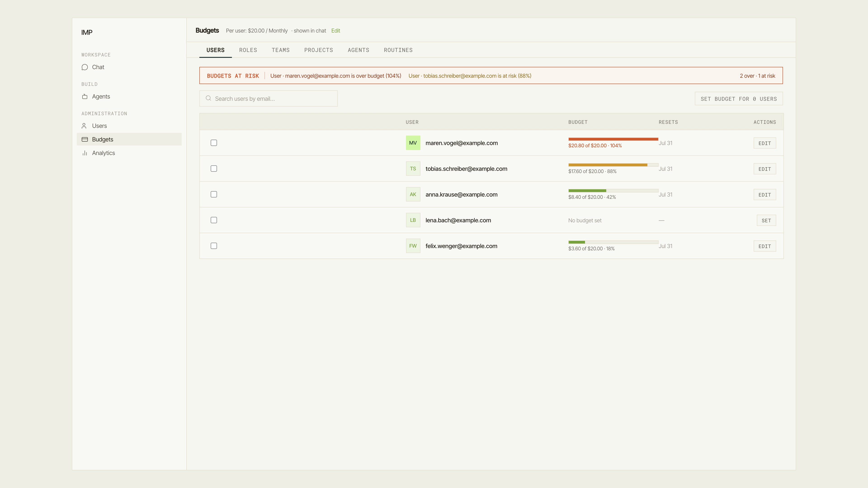
Task: Click the "No budget set" text
Action: 585,220
